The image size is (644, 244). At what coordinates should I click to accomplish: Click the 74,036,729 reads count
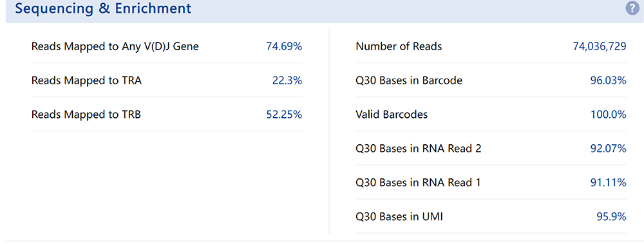click(600, 47)
